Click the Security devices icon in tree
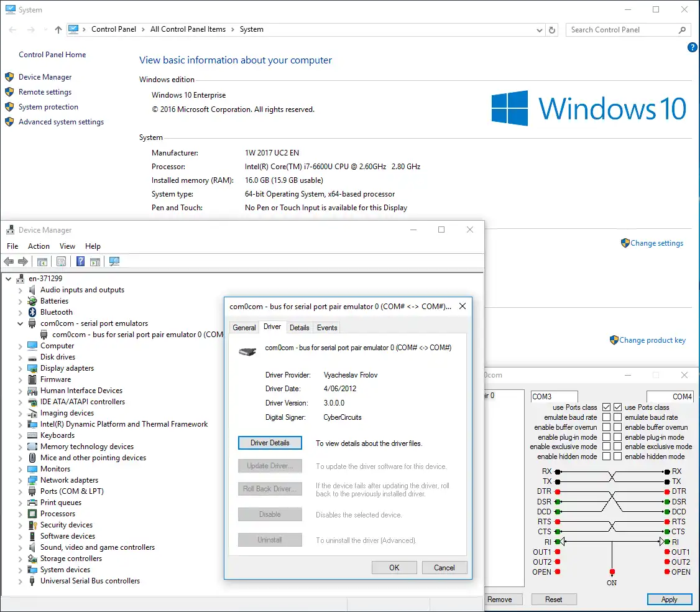Viewport: 700px width, 612px height. pyautogui.click(x=32, y=525)
